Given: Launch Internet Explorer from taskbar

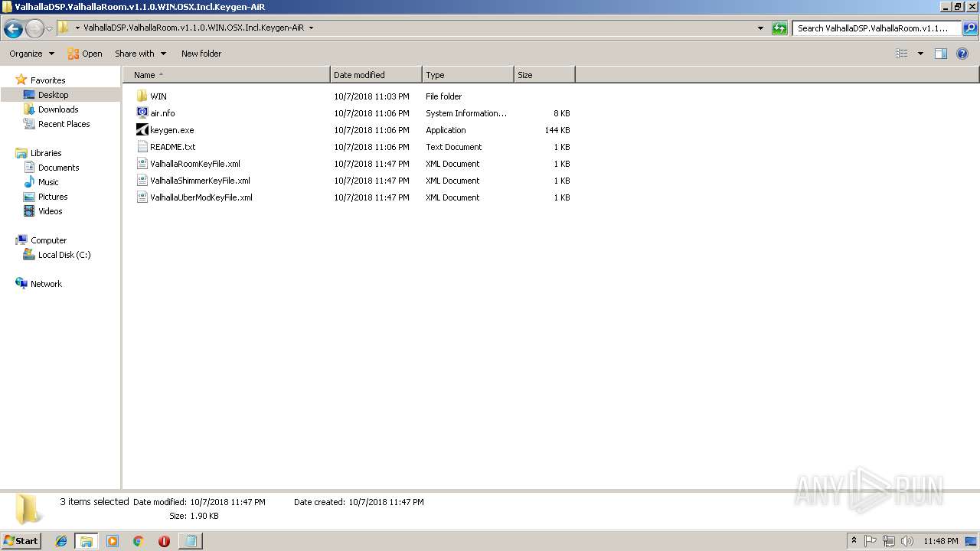Looking at the screenshot, I should [61, 541].
